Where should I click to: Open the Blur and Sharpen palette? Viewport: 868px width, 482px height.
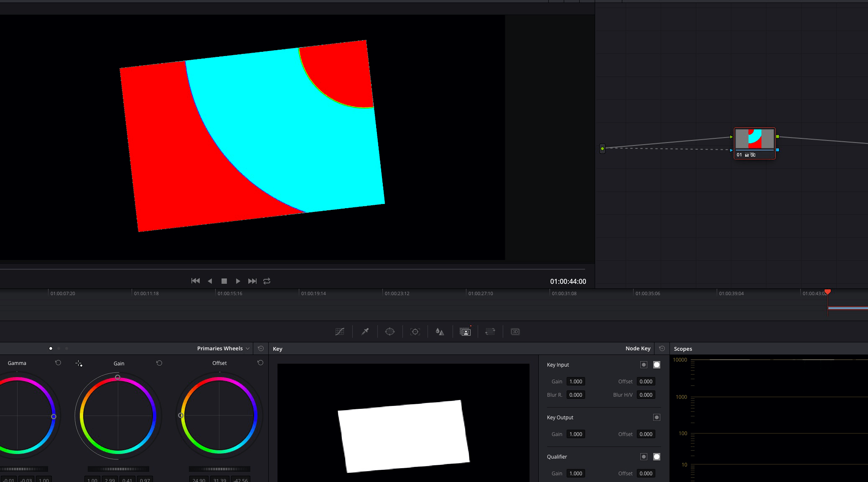point(440,332)
